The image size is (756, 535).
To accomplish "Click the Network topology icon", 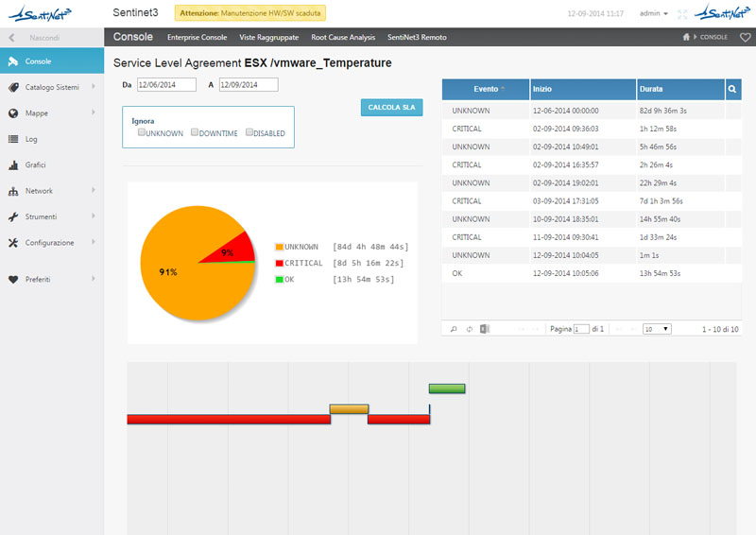I will [x=13, y=191].
